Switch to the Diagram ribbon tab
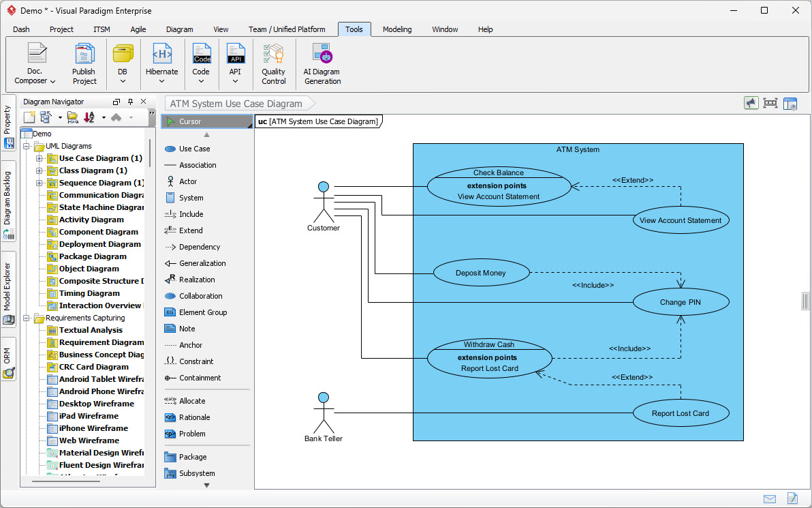The height and width of the screenshot is (508, 812). (x=180, y=29)
